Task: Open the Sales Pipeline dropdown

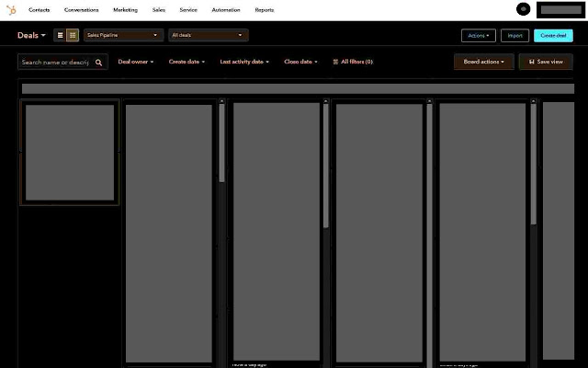Action: click(123, 35)
